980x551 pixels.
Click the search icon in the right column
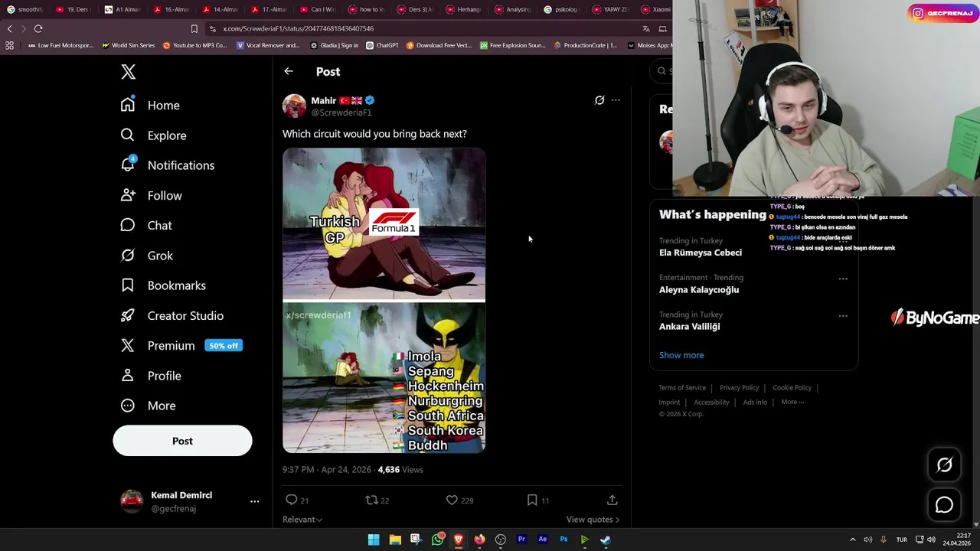(662, 71)
